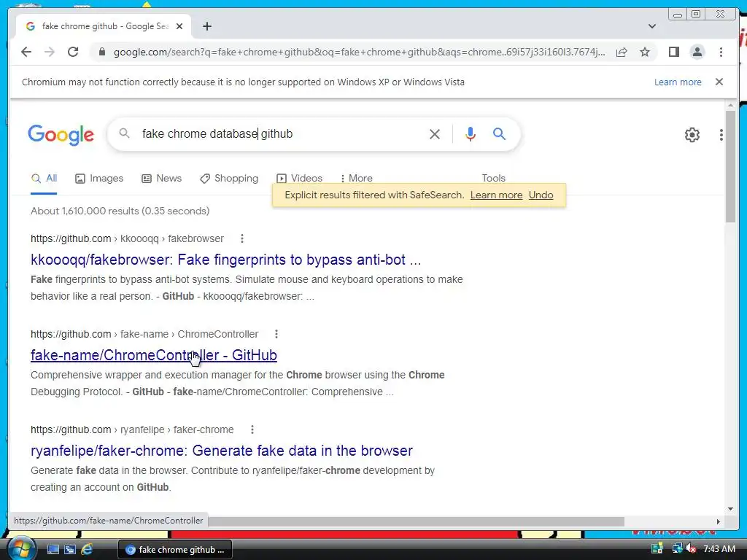747x560 pixels.
Task: Open search Tools options
Action: tap(493, 178)
